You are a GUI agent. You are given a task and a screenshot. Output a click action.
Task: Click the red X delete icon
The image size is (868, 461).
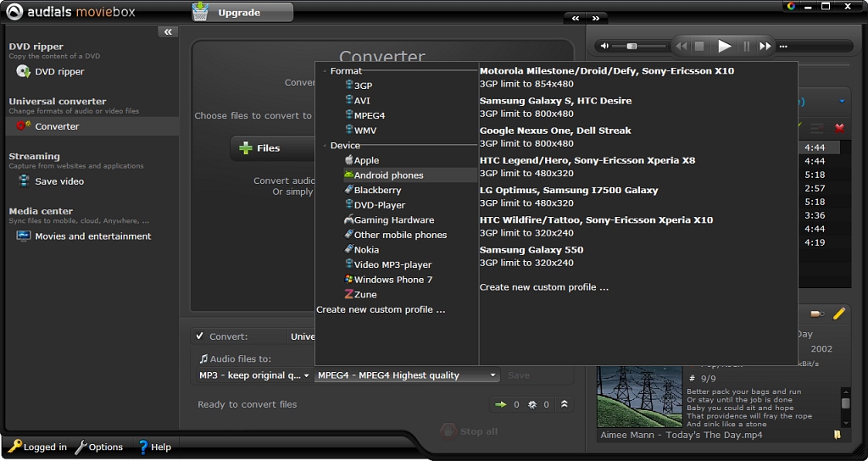point(839,128)
